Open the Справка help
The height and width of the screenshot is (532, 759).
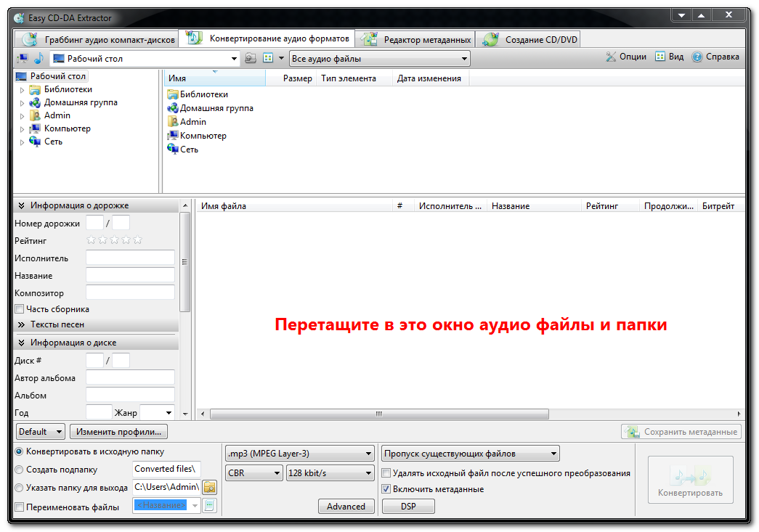tap(715, 57)
